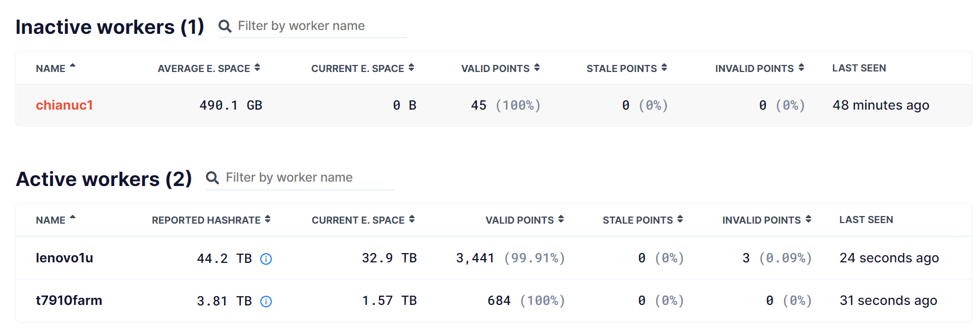Click the lenovo1u reported hashrate info icon
This screenshot has height=336, width=980.
(x=266, y=259)
